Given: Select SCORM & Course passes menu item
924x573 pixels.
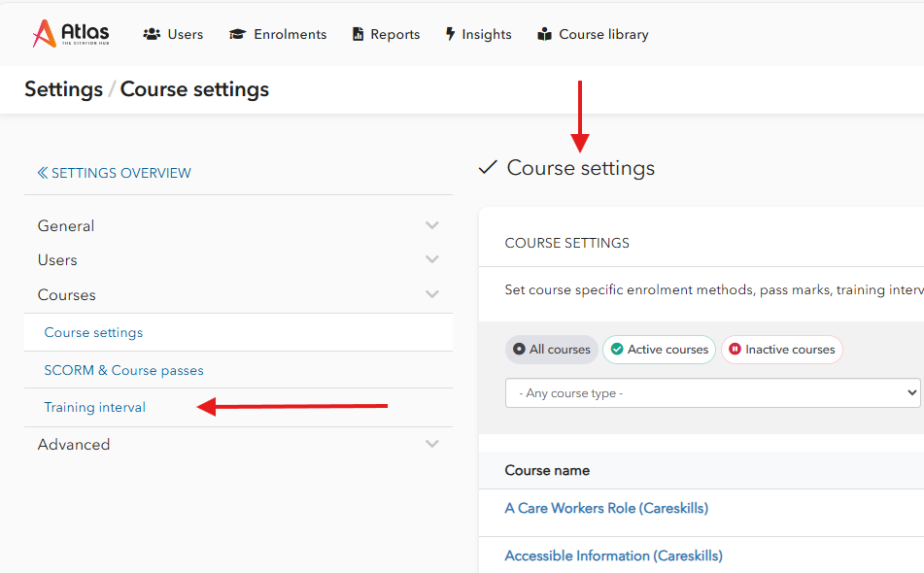Looking at the screenshot, I should [123, 370].
